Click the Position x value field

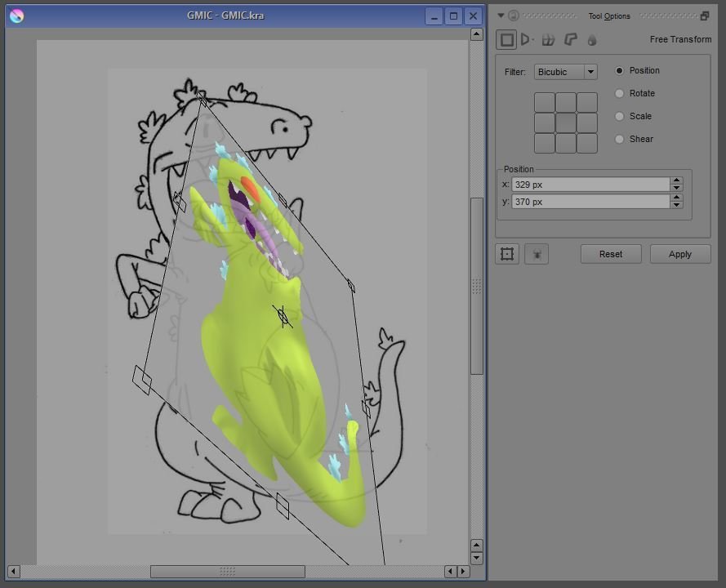[x=590, y=185]
